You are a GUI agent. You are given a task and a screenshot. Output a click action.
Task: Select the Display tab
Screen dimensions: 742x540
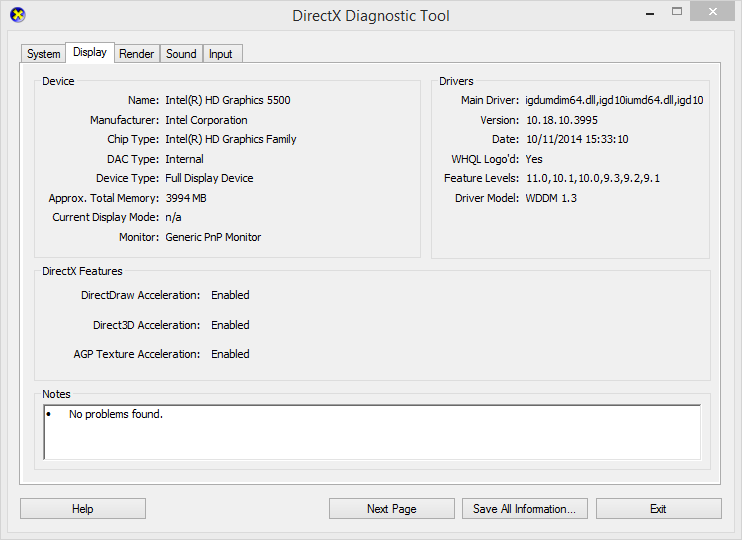(x=90, y=52)
